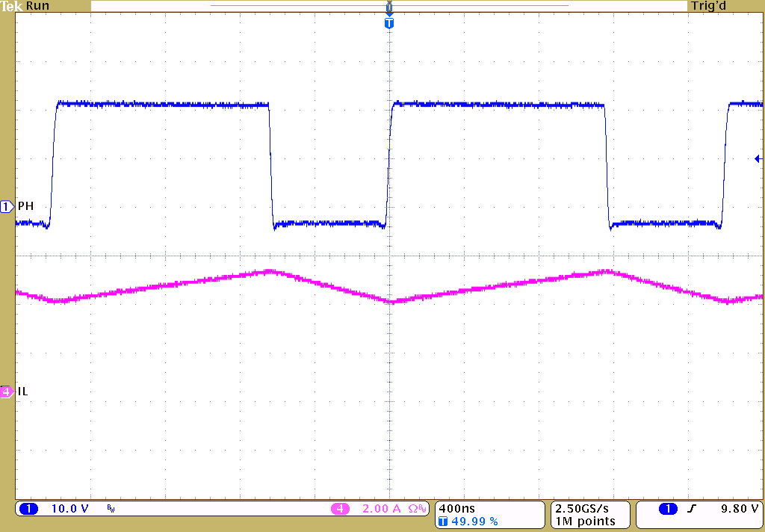This screenshot has height=532, width=765.
Task: Open the 2.50GS/s sample rate setting
Action: [x=582, y=507]
